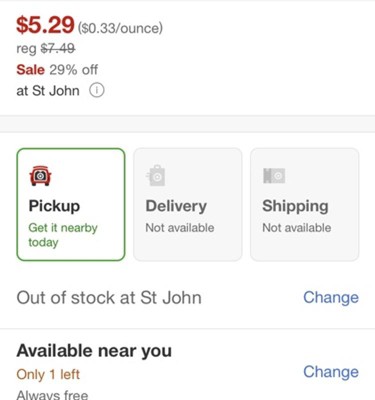
Task: Tap the Sale 29% off label
Action: click(57, 70)
